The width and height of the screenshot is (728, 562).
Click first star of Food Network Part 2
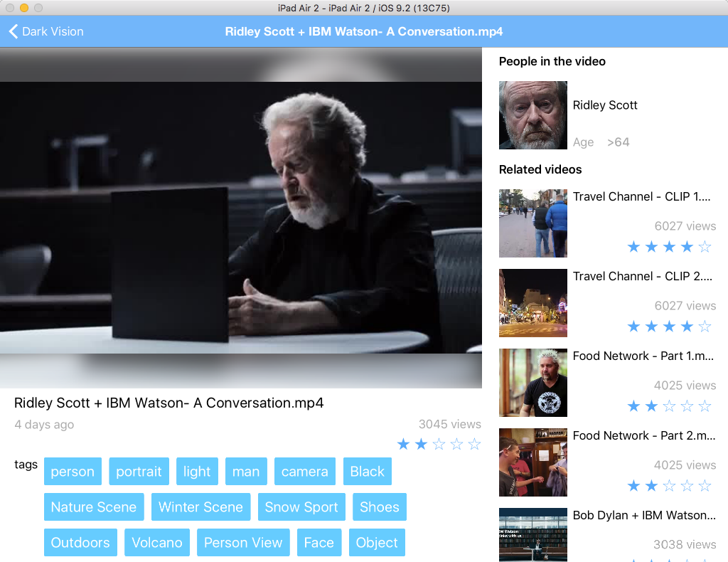pyautogui.click(x=633, y=486)
